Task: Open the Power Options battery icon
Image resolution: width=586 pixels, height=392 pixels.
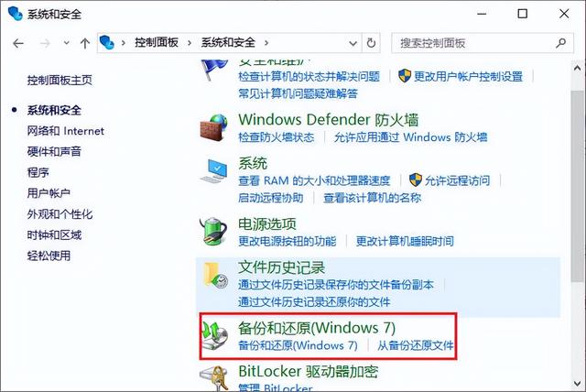Action: (213, 232)
